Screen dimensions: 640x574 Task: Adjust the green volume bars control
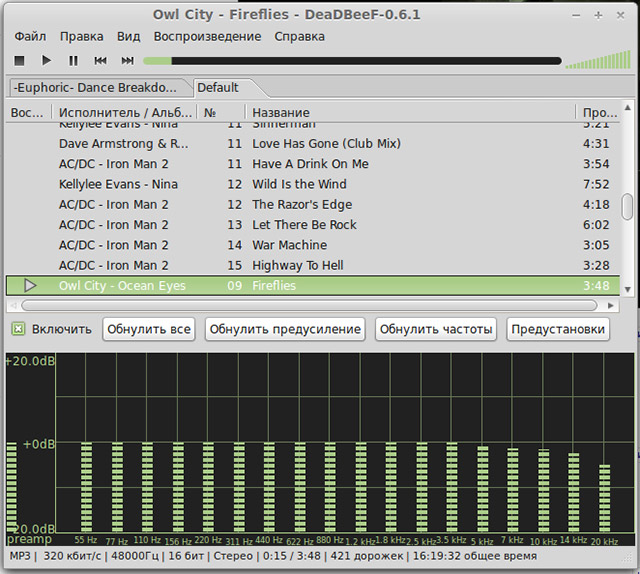(598, 60)
